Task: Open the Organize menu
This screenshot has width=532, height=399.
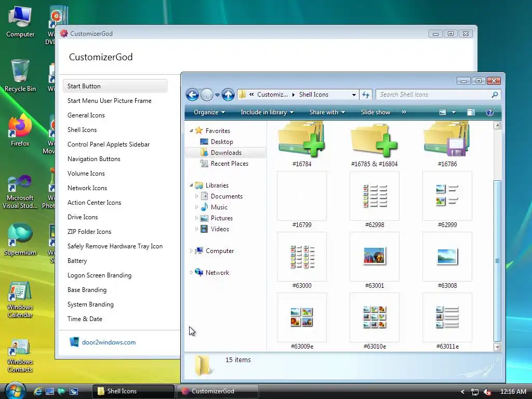Action: pos(209,112)
